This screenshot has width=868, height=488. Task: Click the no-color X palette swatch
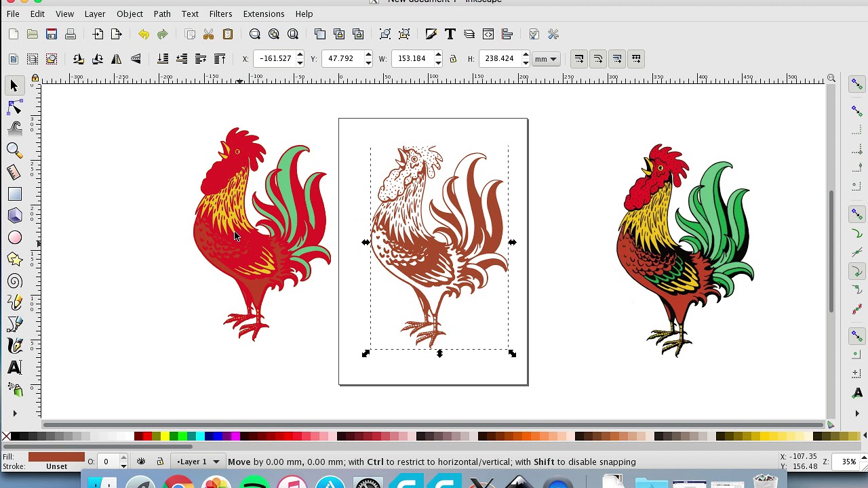tap(6, 436)
